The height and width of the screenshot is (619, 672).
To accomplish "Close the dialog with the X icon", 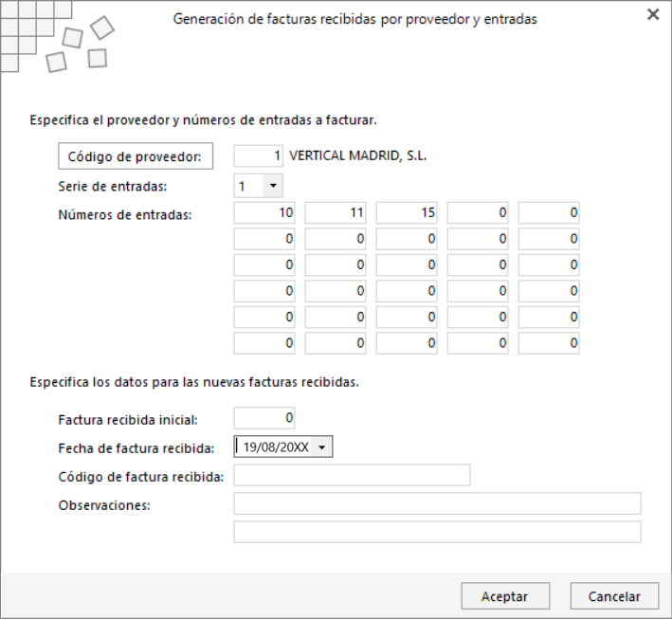I will pyautogui.click(x=653, y=15).
